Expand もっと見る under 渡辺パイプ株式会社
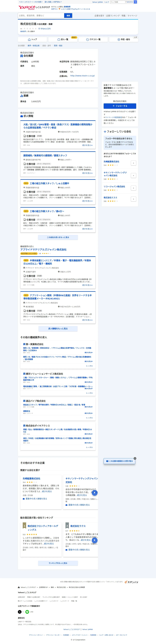Image resolution: width=156 pixels, height=644 pixels. pos(89,418)
